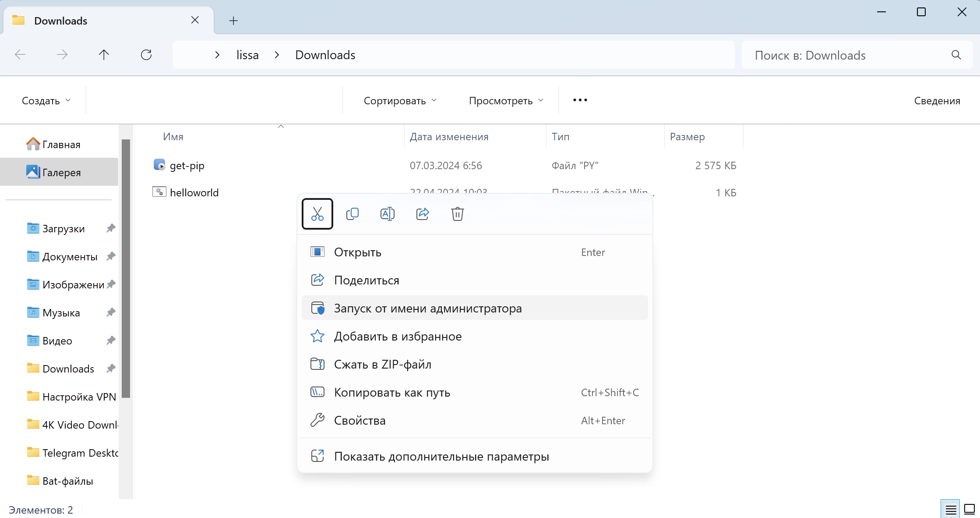Image resolution: width=980 pixels, height=518 pixels.
Task: Open the Сведения panel
Action: pos(937,100)
